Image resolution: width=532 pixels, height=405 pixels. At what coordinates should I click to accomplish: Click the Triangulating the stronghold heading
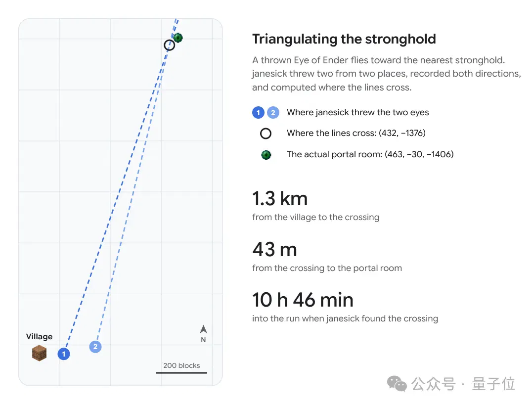344,39
